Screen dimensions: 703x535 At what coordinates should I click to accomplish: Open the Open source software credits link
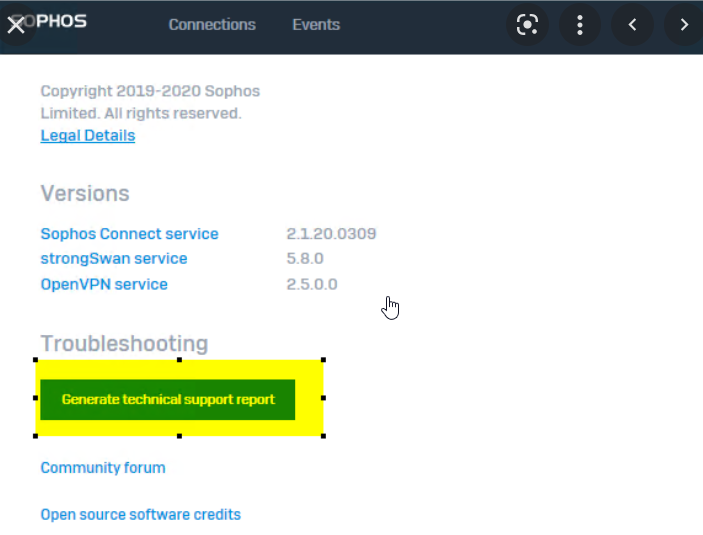[x=141, y=514]
